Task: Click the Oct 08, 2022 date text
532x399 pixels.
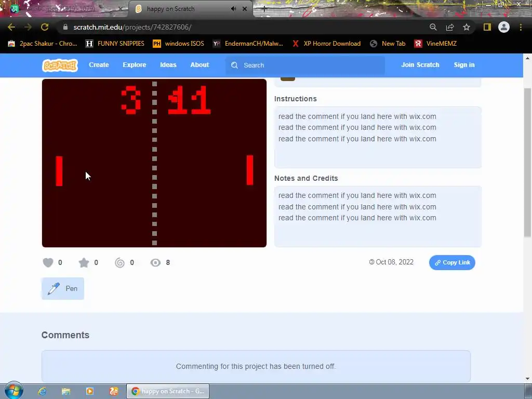Action: (395, 262)
